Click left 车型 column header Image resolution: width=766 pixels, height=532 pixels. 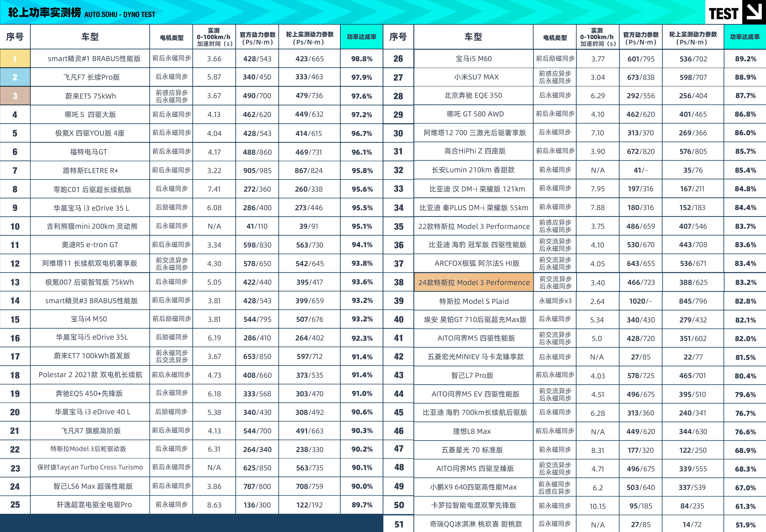[x=90, y=37]
